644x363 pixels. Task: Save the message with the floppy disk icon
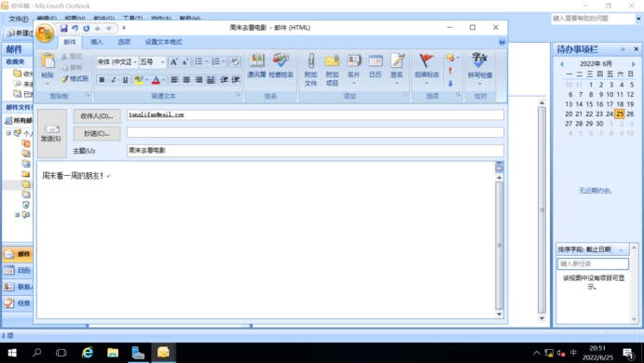coord(63,28)
